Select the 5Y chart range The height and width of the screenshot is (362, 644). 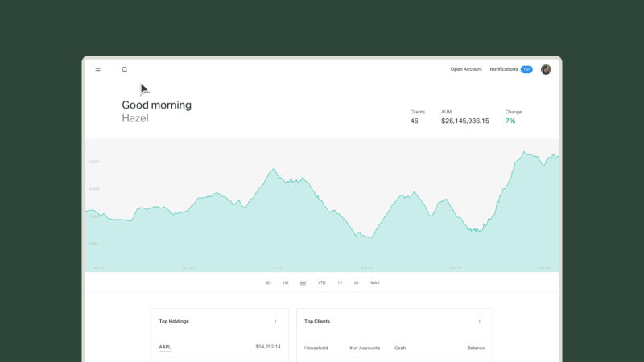[x=357, y=283]
